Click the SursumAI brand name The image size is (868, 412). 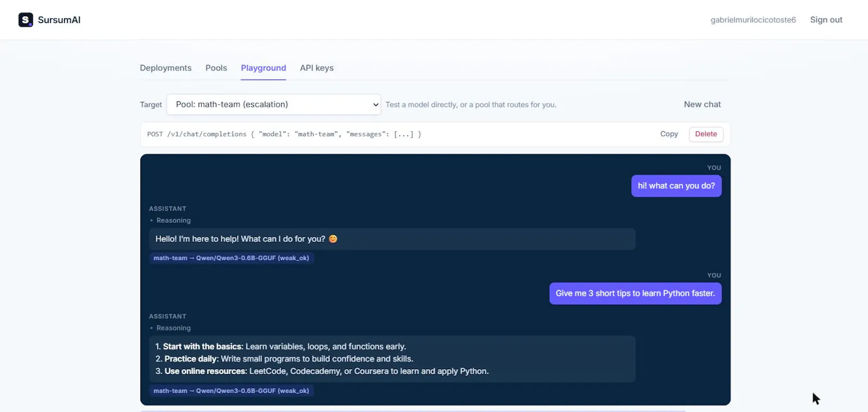[59, 20]
